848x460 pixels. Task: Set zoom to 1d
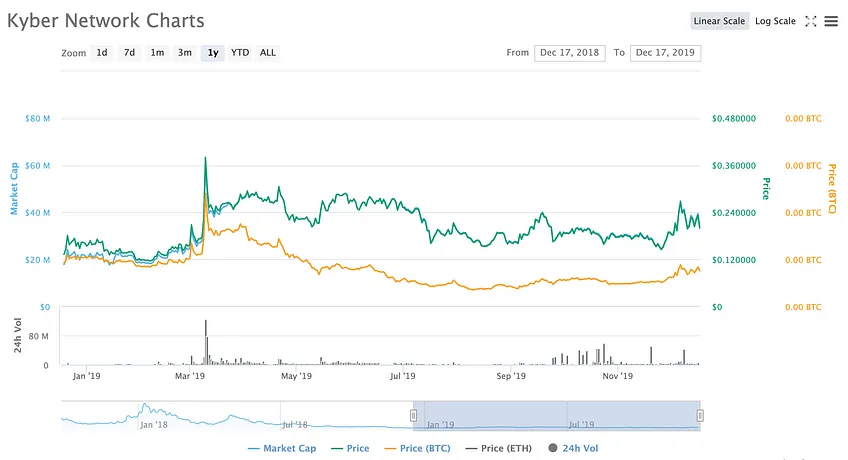point(102,52)
